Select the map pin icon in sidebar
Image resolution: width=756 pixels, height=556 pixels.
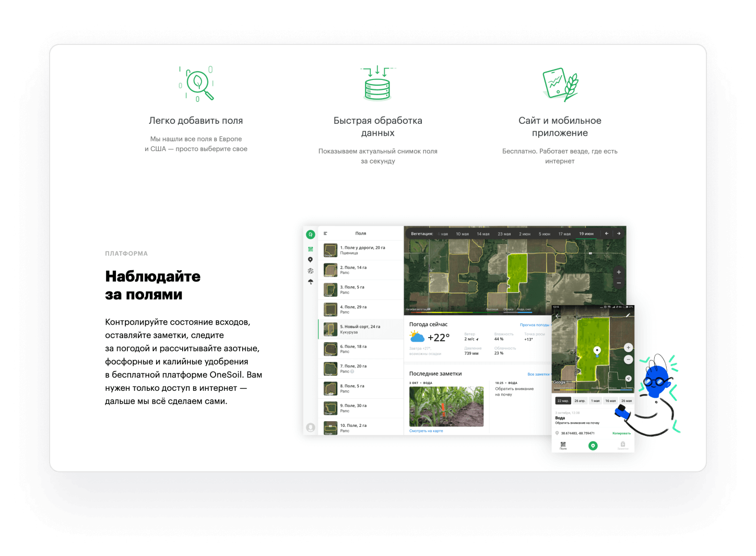[x=310, y=260]
